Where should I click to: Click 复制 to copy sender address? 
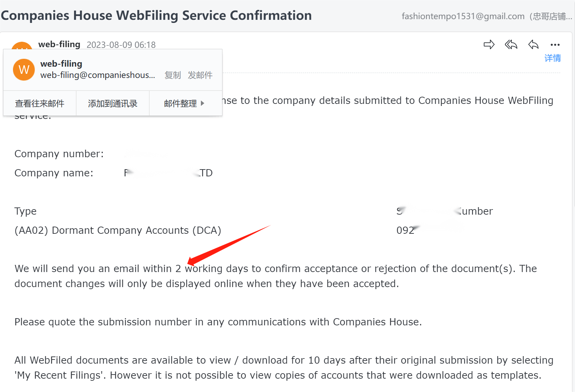coord(173,75)
